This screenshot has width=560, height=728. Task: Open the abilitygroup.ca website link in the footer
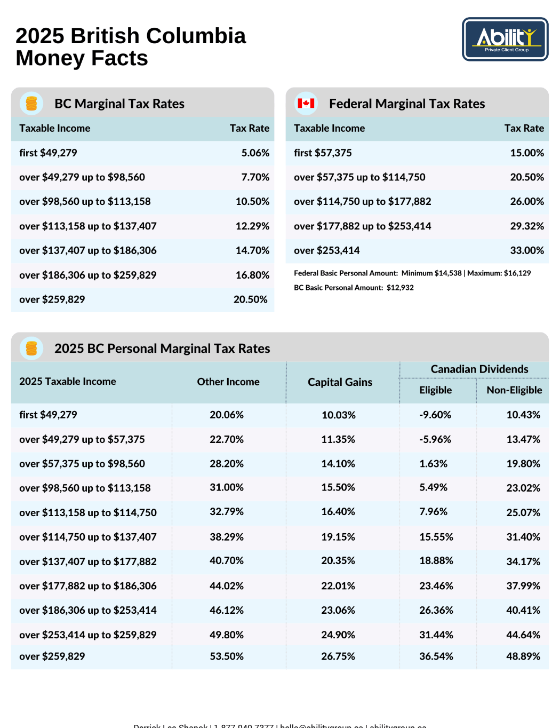[x=398, y=726]
